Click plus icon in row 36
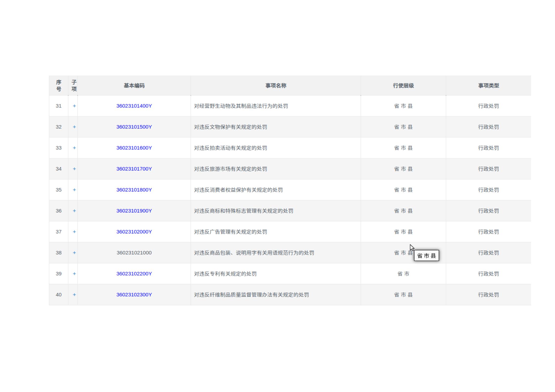 tap(74, 211)
